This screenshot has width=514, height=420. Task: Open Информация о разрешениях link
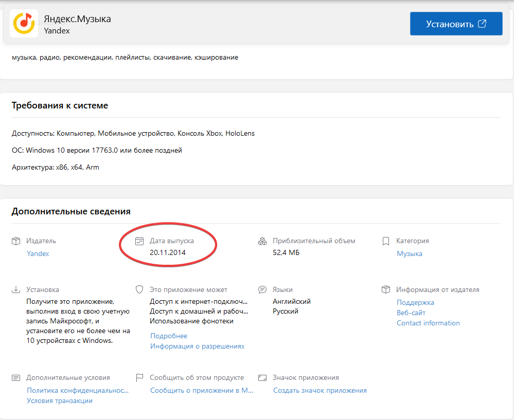coord(197,346)
